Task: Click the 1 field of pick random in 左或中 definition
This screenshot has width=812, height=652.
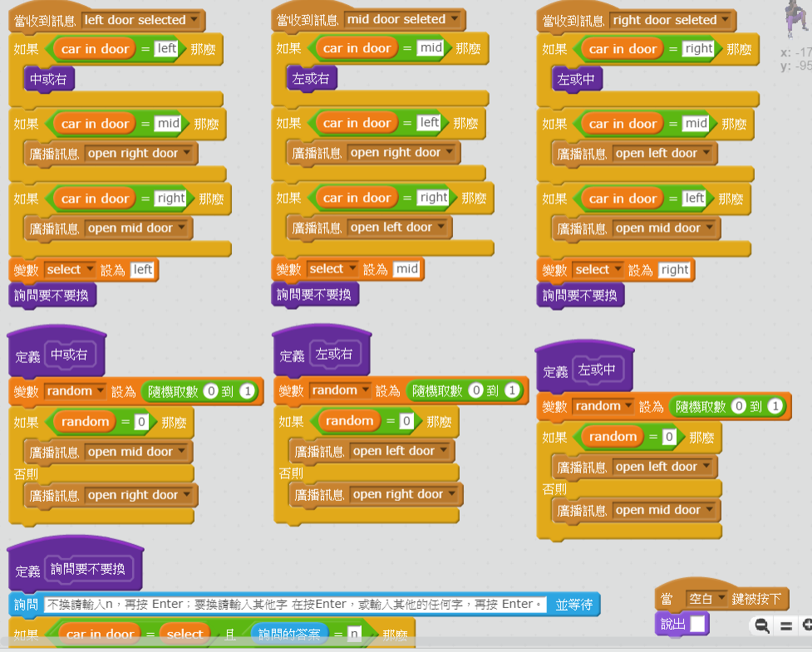Action: 775,406
